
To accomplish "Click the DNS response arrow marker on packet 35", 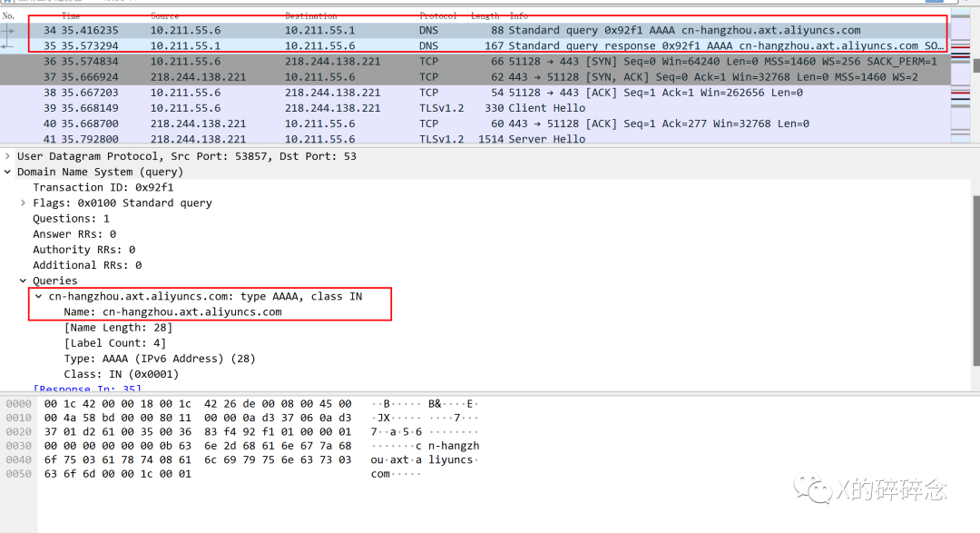I will pyautogui.click(x=9, y=45).
